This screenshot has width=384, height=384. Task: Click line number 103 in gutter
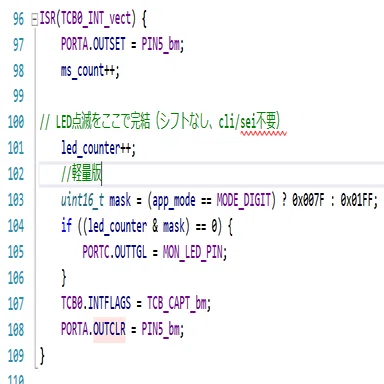(x=16, y=200)
